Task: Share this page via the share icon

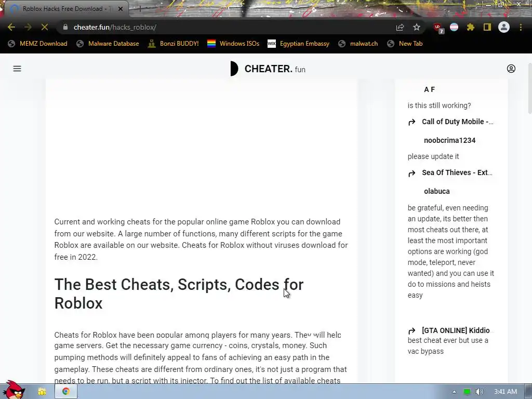Action: point(400,27)
